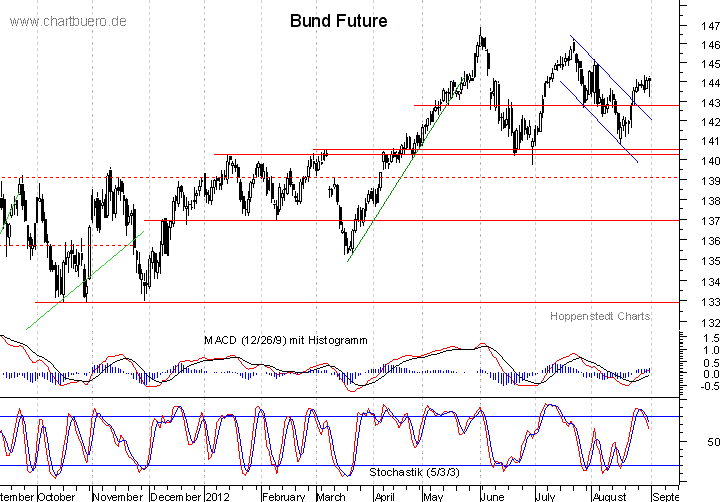
Task: Click the 132 price axis value
Action: [x=710, y=323]
